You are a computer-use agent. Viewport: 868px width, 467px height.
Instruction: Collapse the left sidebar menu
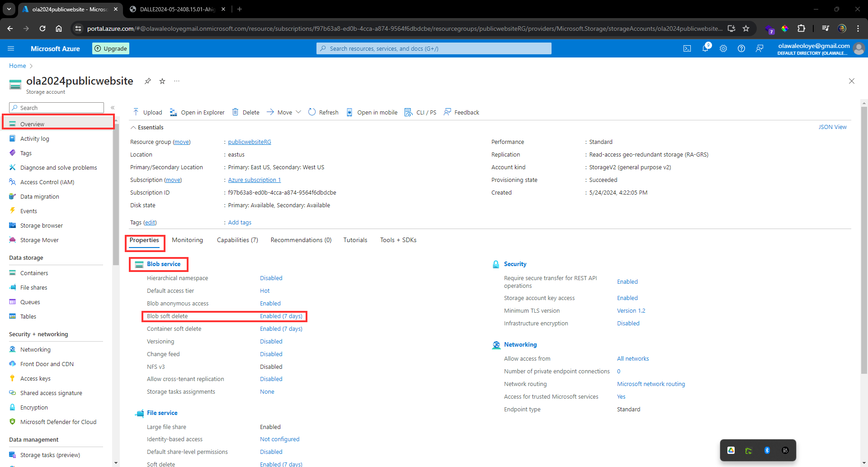[x=113, y=108]
